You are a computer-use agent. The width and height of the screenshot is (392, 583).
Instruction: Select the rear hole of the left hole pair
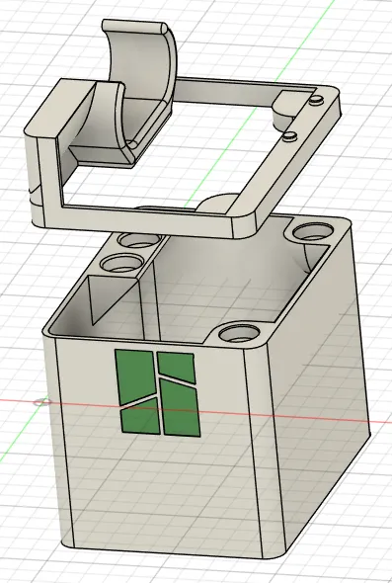point(138,240)
